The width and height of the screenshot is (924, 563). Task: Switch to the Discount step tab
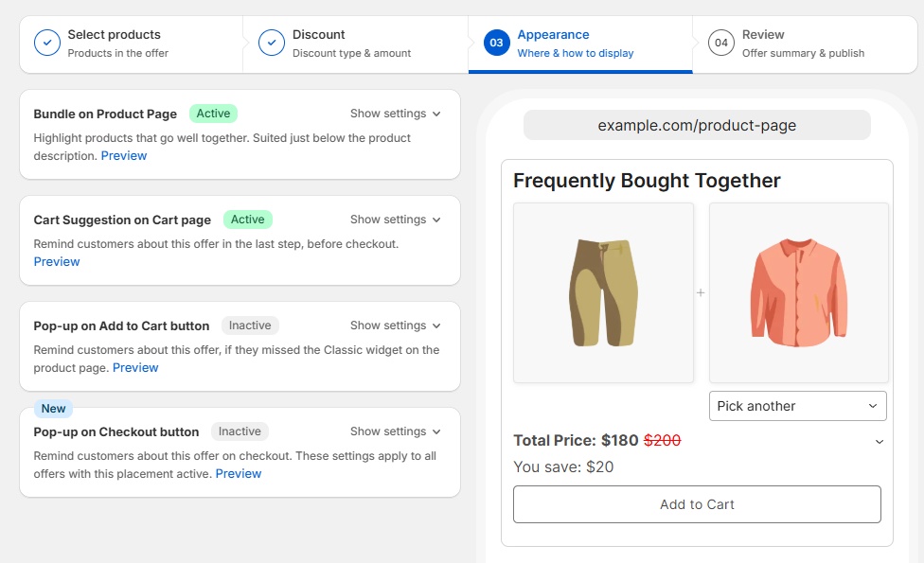[x=351, y=44]
